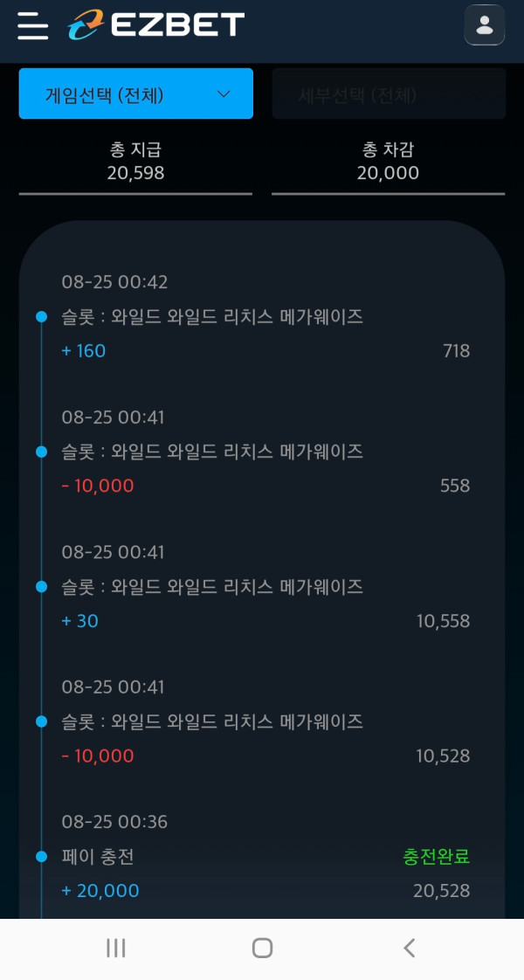This screenshot has height=980, width=524.
Task: Click the 게임선택 dropdown chevron arrow
Action: coord(224,94)
